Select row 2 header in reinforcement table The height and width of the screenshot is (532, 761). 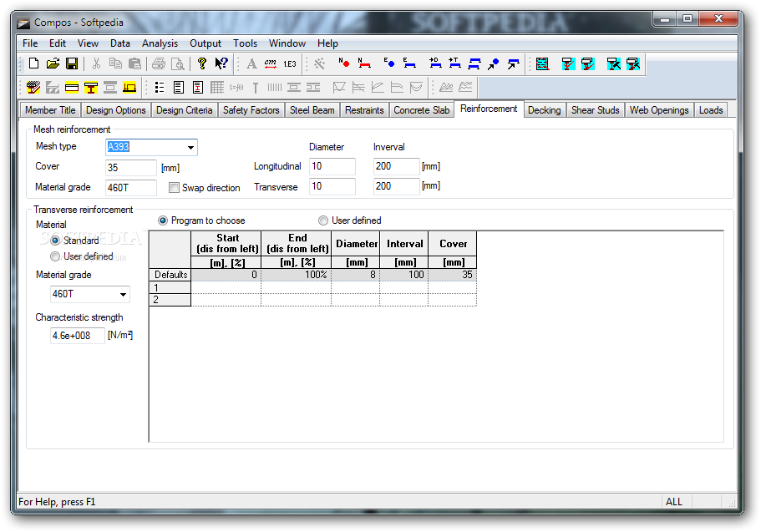170,300
